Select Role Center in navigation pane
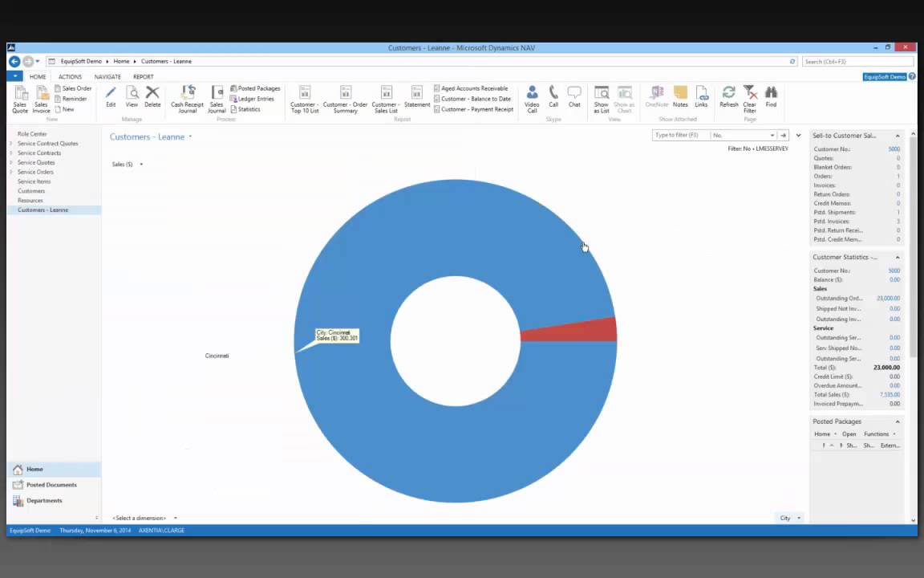Viewport: 924px width, 578px height. (x=32, y=134)
